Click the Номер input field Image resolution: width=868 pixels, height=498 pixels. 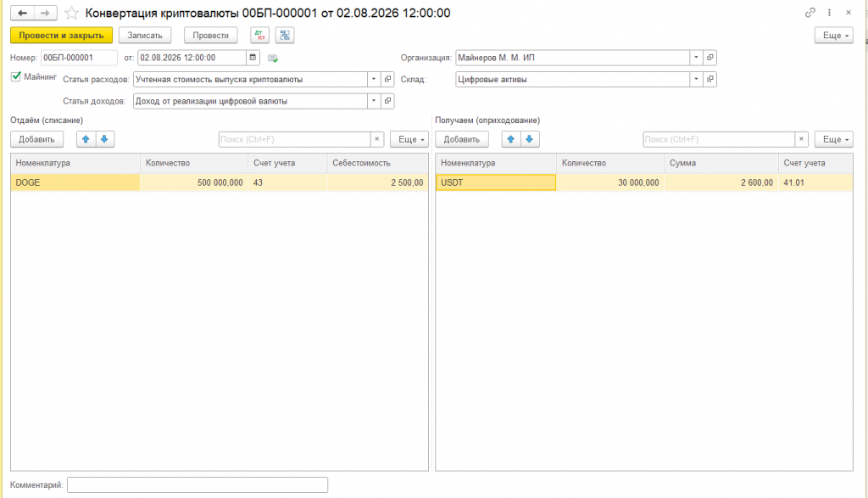click(79, 58)
